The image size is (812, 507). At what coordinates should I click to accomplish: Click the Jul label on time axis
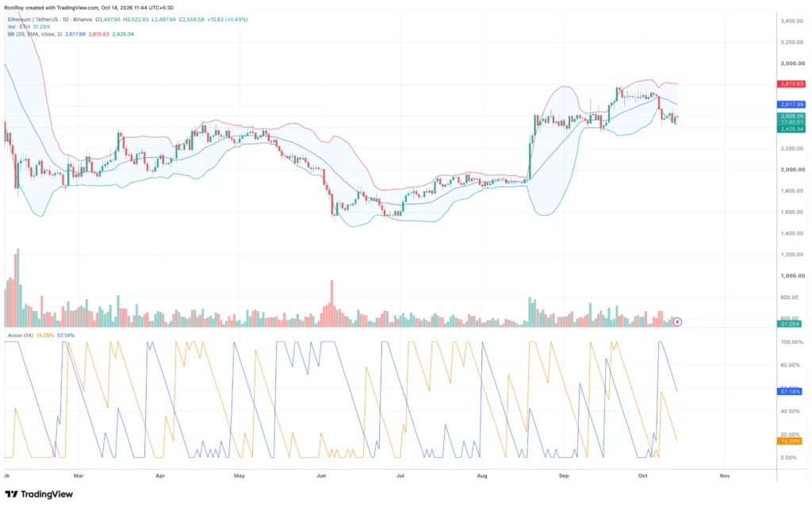400,476
